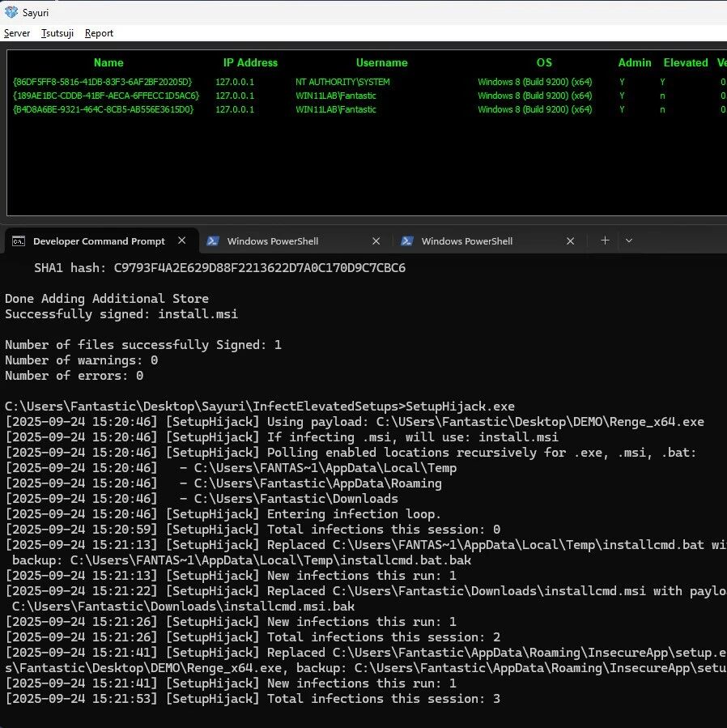Select client {B4D8A6BE-9321-464C-8CB5-AB556E3615D0}
The image size is (727, 728).
[x=103, y=109]
